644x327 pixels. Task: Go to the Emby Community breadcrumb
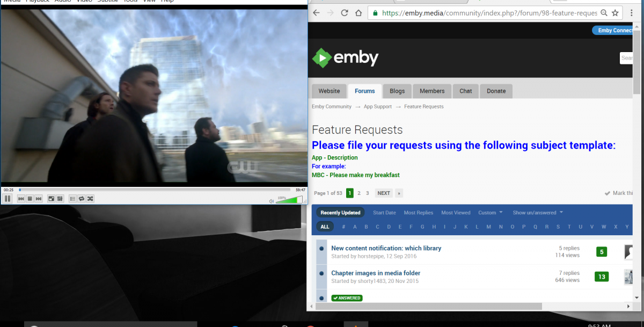coord(332,106)
